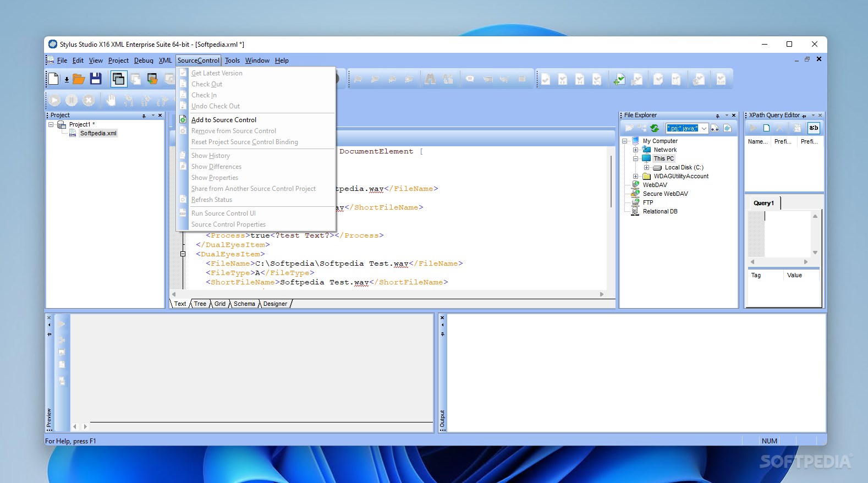Open the Project panel options dropdown arrow
The height and width of the screenshot is (483, 868).
pos(153,116)
